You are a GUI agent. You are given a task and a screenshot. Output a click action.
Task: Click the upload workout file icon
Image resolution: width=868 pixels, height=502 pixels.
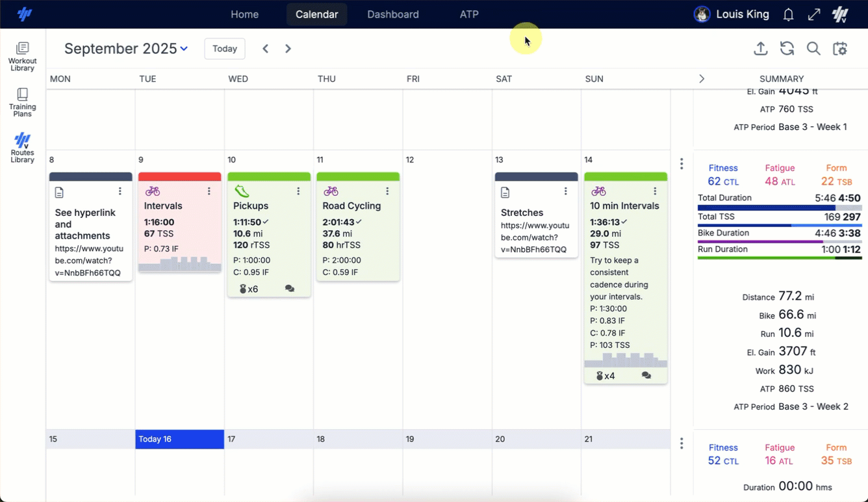pos(761,49)
